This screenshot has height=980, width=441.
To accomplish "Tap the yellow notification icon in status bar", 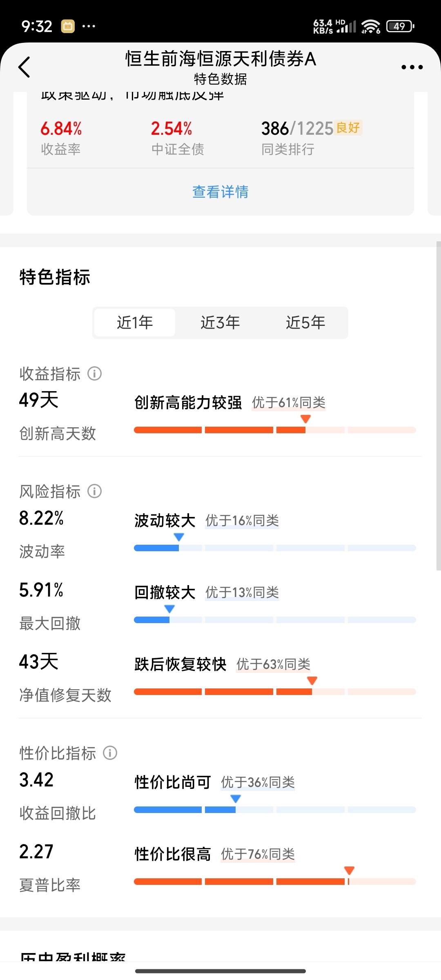I will 68,27.
